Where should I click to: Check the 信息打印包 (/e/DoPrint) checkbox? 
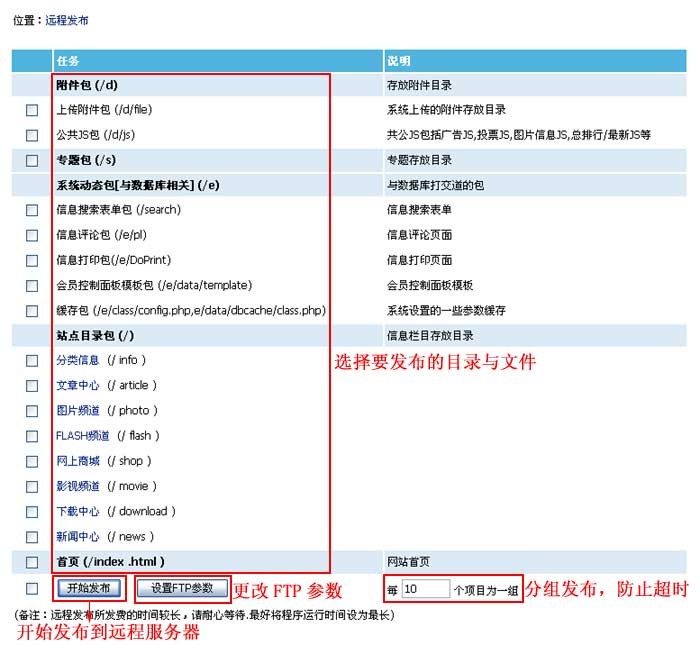pos(32,260)
